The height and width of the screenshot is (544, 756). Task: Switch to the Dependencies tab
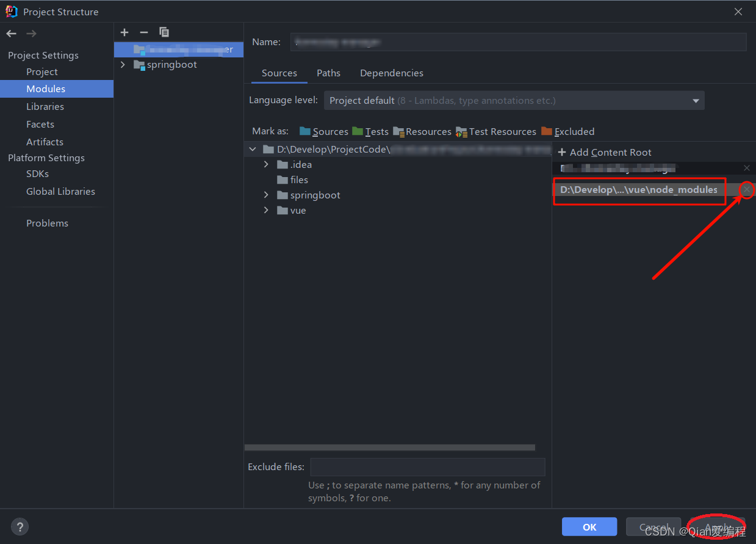[x=391, y=73]
